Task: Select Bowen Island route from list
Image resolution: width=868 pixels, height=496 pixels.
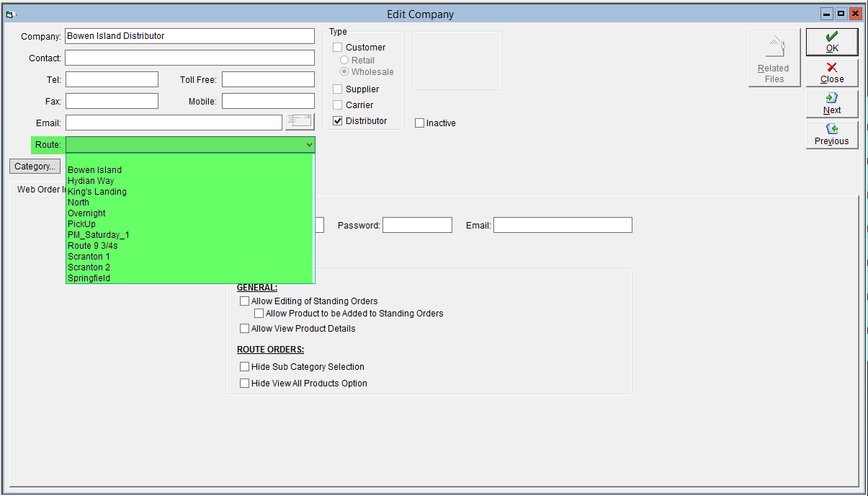Action: coord(190,170)
